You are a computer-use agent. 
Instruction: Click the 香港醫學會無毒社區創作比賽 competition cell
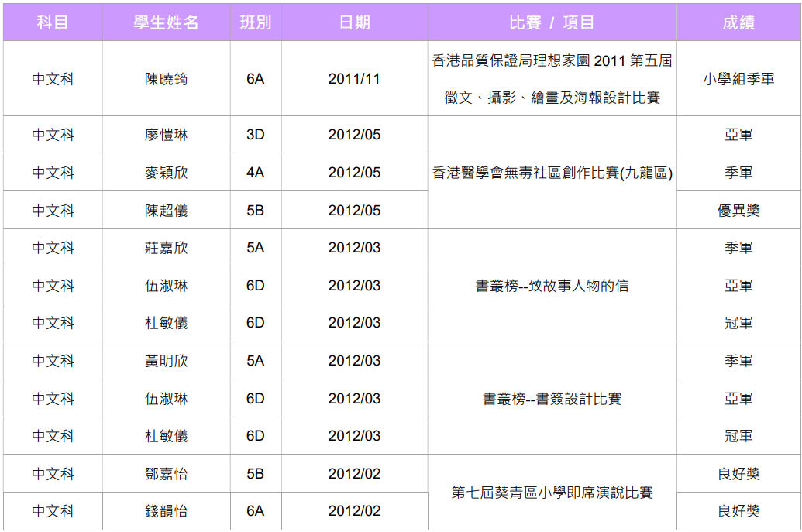pos(552,173)
